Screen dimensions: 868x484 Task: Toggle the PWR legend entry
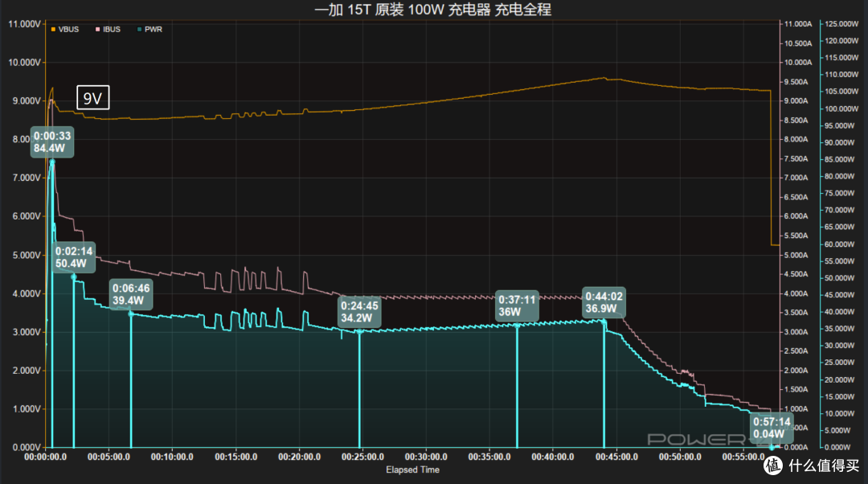point(149,30)
